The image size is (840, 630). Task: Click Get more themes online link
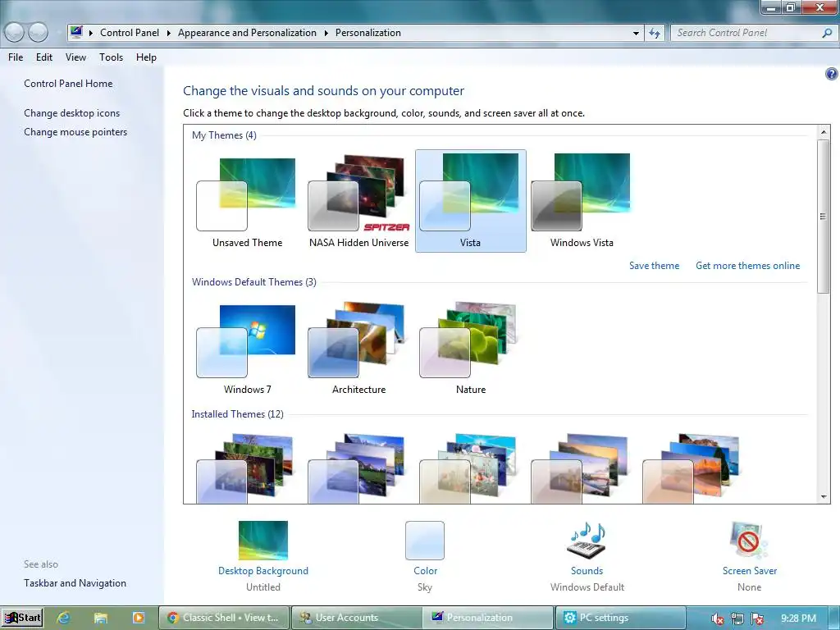(747, 266)
